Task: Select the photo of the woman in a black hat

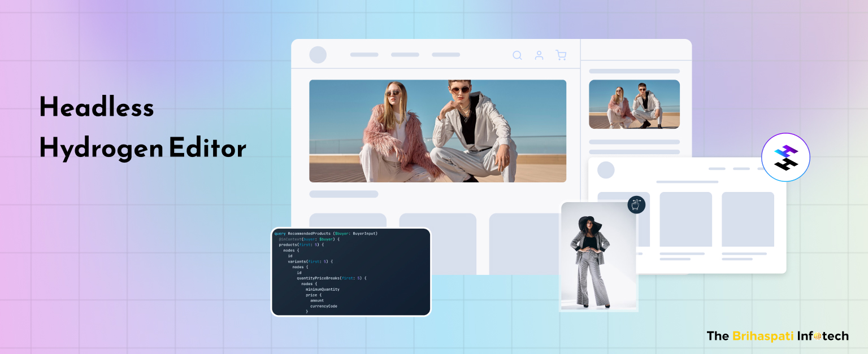Action: (599, 257)
